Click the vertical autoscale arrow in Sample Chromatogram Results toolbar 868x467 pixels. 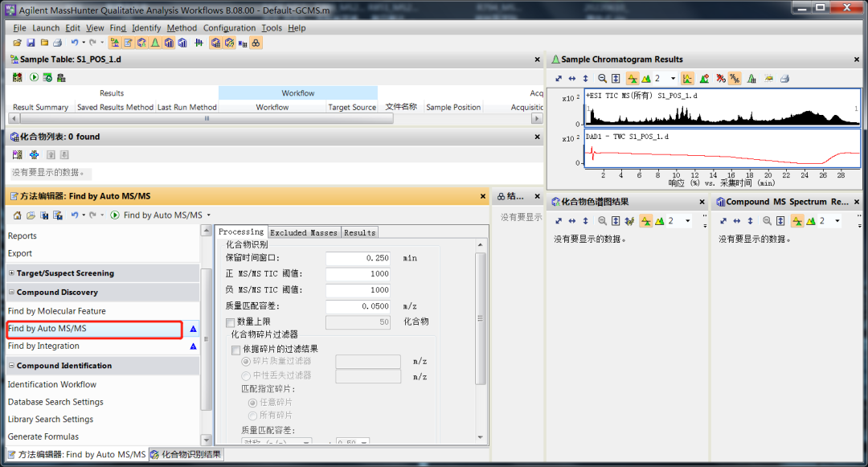tap(585, 79)
